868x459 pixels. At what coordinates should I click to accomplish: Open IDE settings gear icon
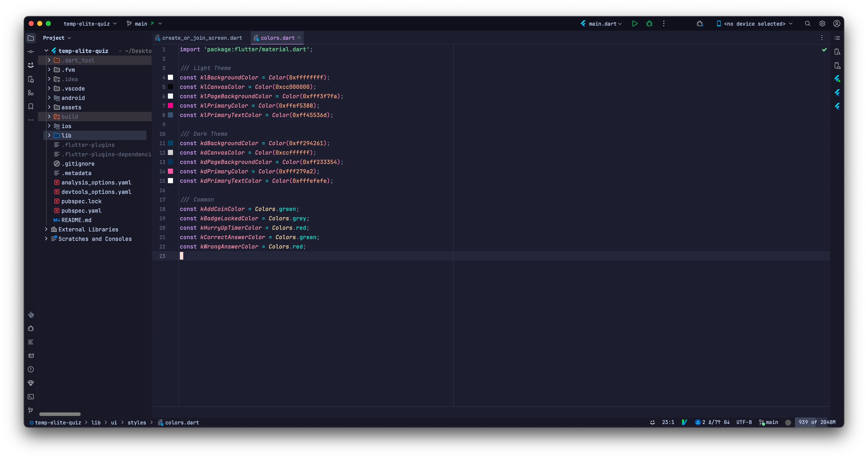point(822,23)
